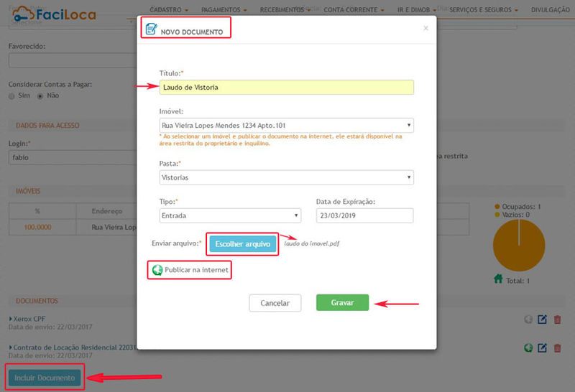Delete the Xerox CPF document
The image size is (575, 392).
tap(558, 319)
